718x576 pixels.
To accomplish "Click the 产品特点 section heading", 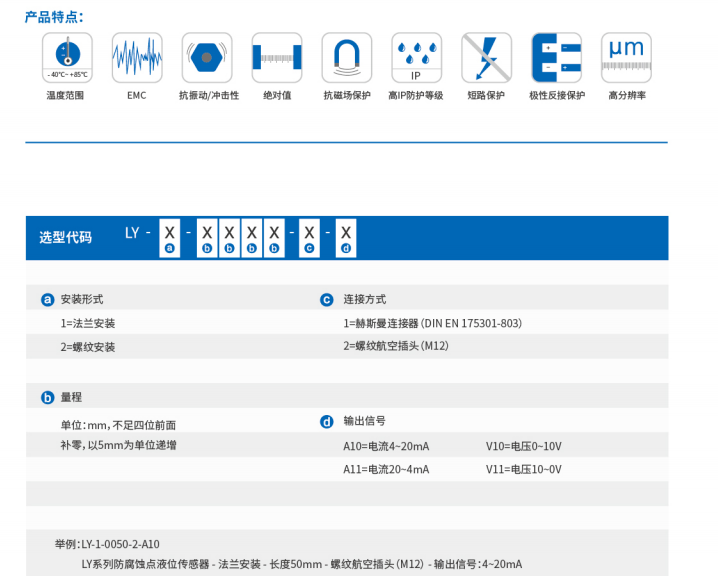I will [54, 17].
